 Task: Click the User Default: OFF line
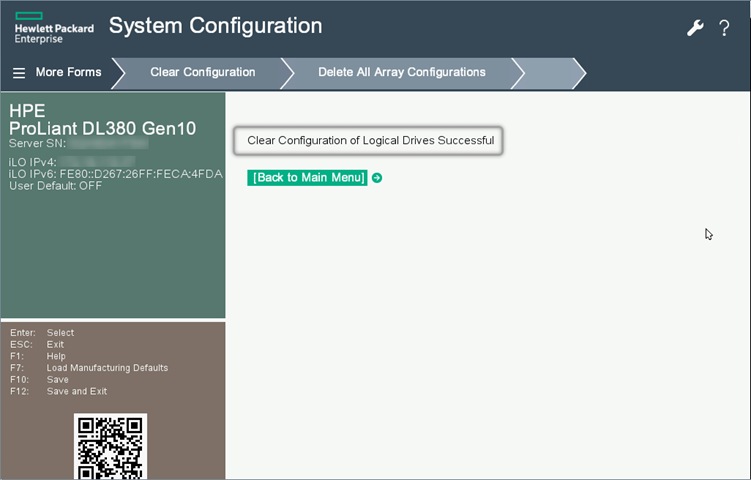56,186
